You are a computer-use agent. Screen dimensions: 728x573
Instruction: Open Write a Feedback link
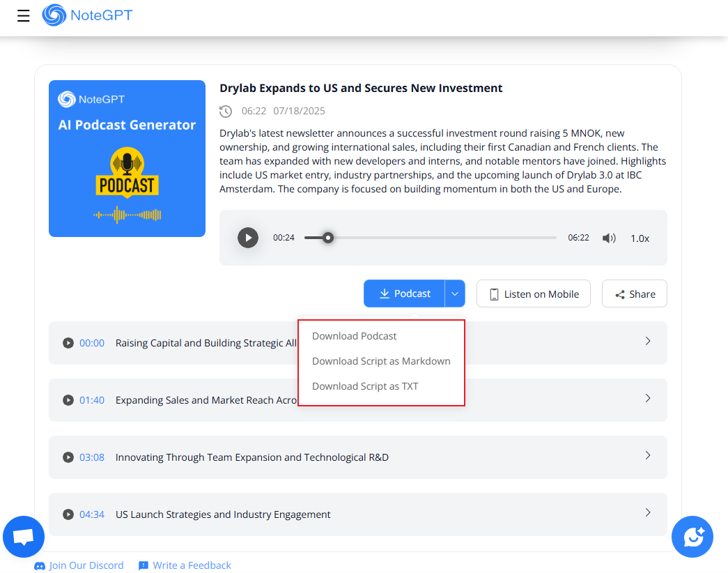pos(185,565)
